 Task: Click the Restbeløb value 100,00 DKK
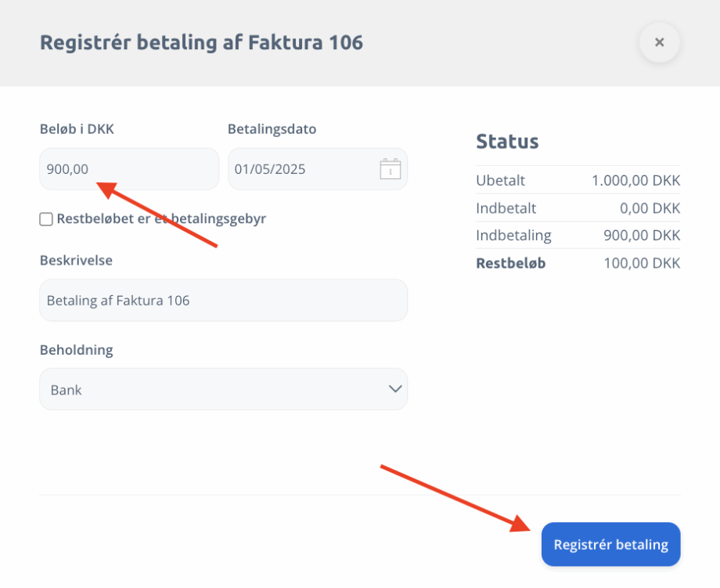[642, 263]
